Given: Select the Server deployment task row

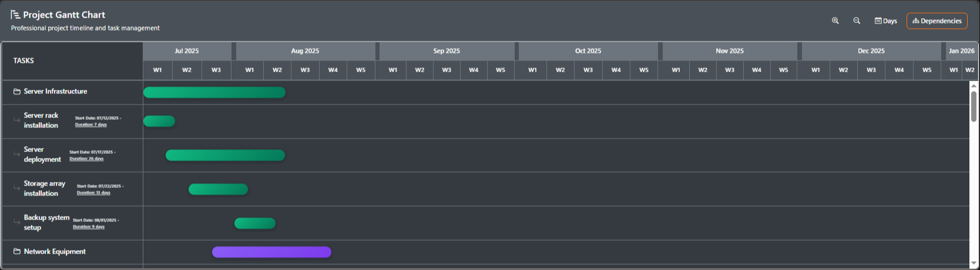Looking at the screenshot, I should 42,154.
